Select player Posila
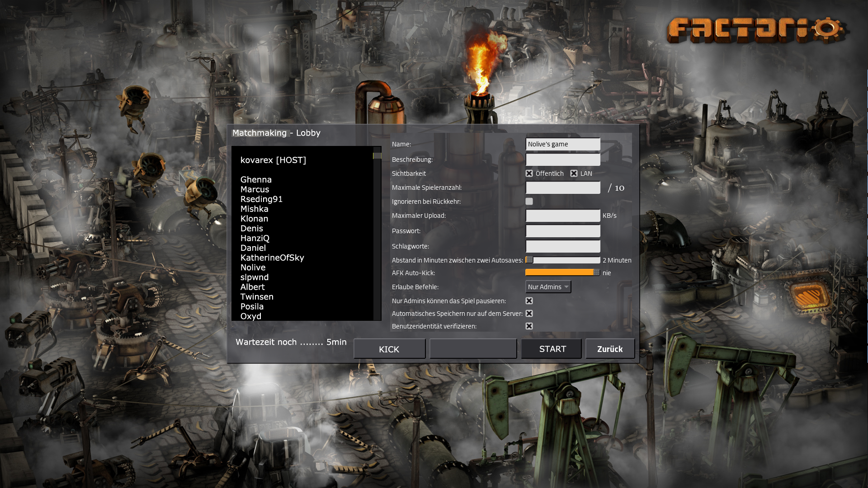Screen dimensions: 868x488 (252, 306)
